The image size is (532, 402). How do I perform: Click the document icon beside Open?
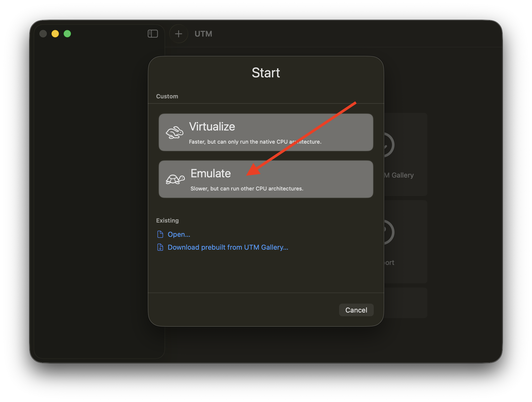tap(161, 234)
